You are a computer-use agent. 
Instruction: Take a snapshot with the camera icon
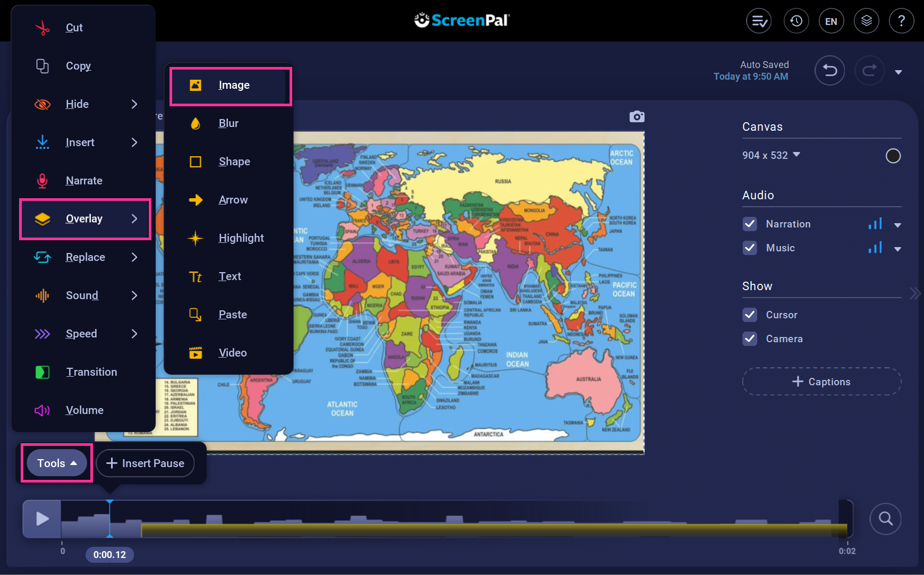click(x=637, y=116)
